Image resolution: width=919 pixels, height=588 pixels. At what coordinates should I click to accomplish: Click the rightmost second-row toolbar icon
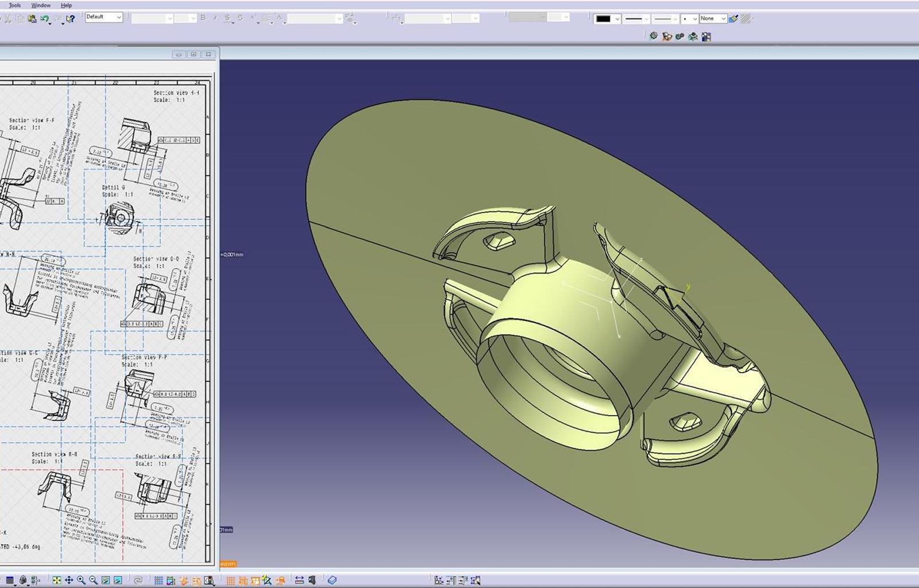click(706, 36)
